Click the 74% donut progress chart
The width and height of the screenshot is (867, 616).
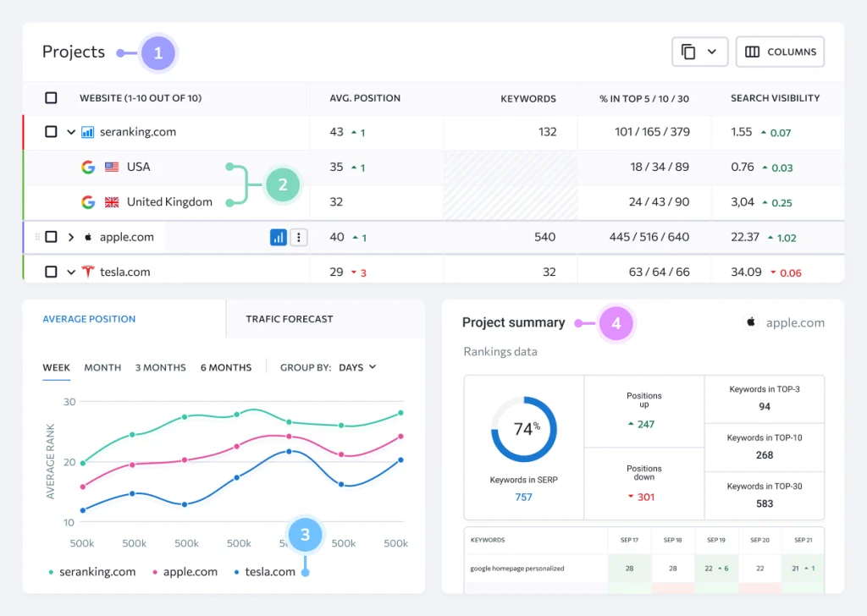(x=524, y=429)
